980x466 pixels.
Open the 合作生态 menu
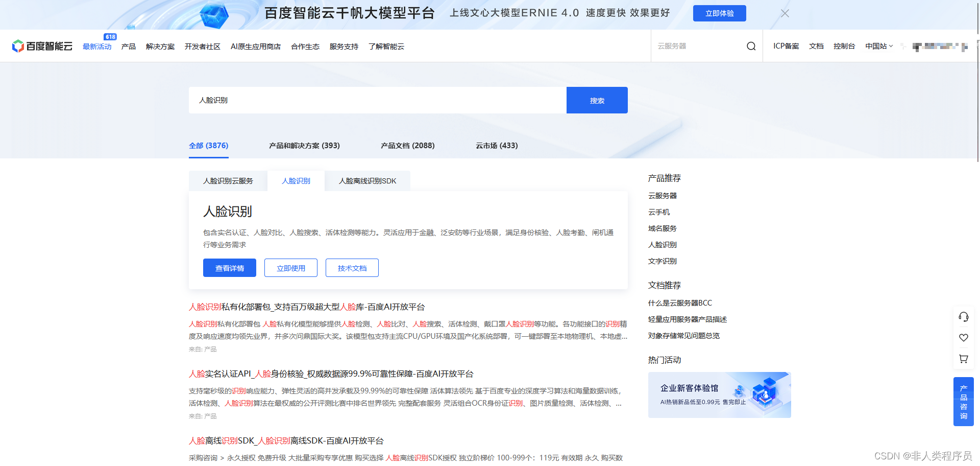coord(305,46)
